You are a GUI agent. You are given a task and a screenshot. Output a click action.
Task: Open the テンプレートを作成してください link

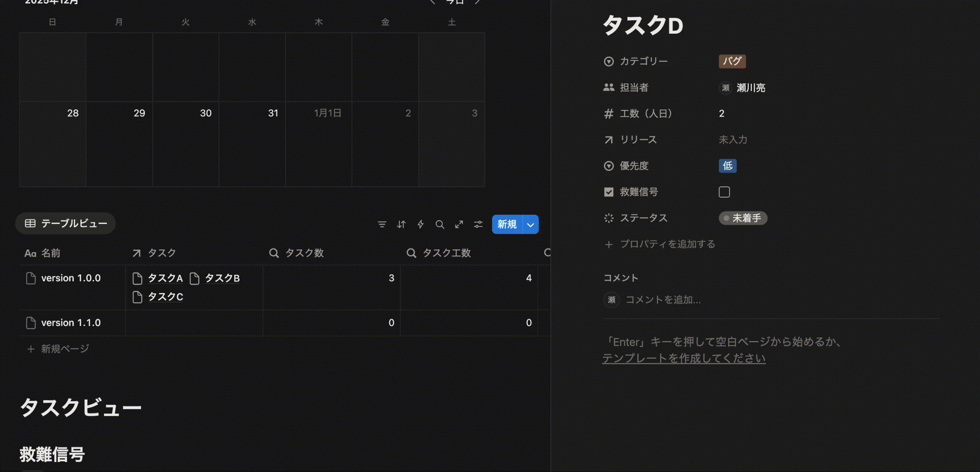(x=684, y=358)
